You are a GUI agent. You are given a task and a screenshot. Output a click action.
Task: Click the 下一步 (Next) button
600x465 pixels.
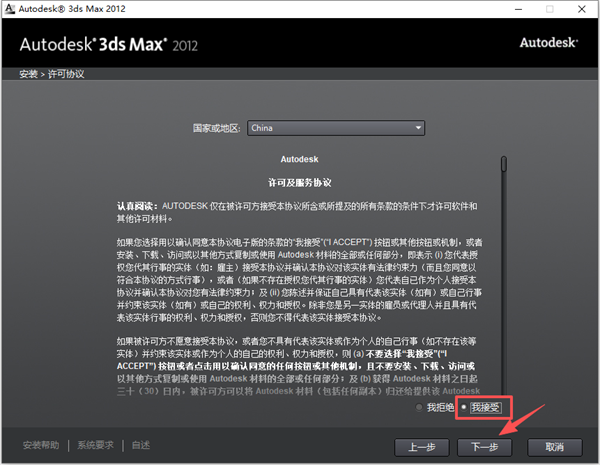coord(484,447)
